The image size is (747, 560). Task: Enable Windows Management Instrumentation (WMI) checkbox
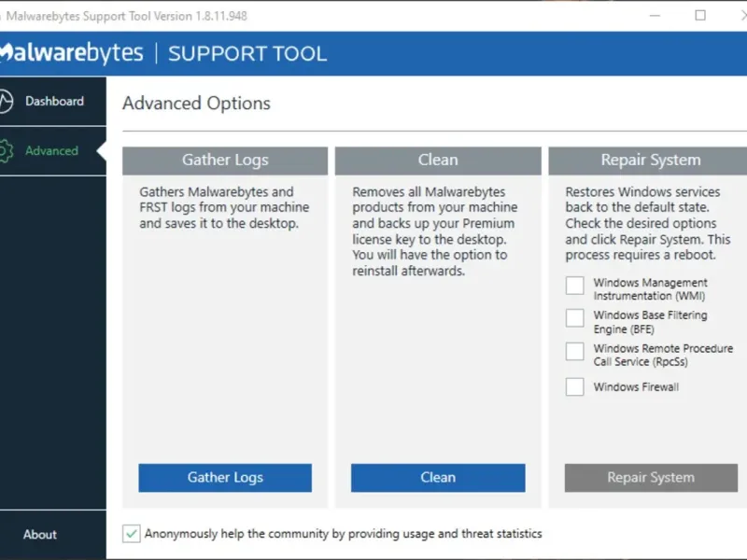click(x=575, y=285)
